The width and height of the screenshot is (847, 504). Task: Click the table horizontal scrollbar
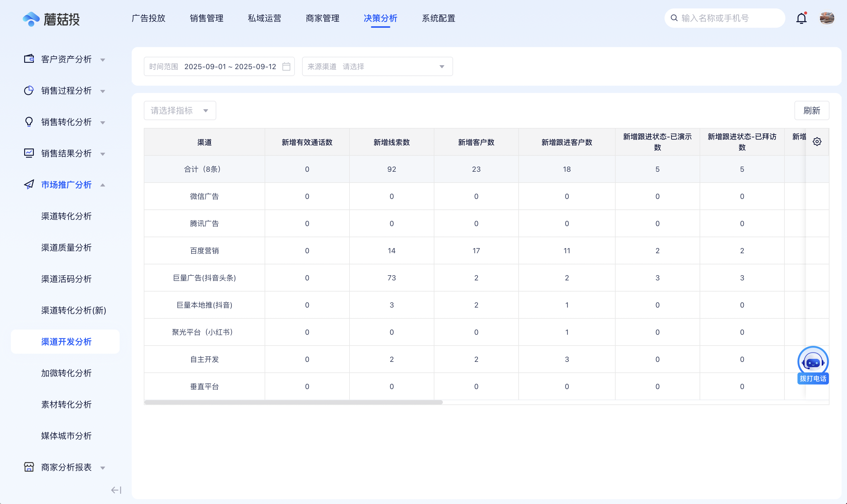click(x=293, y=402)
